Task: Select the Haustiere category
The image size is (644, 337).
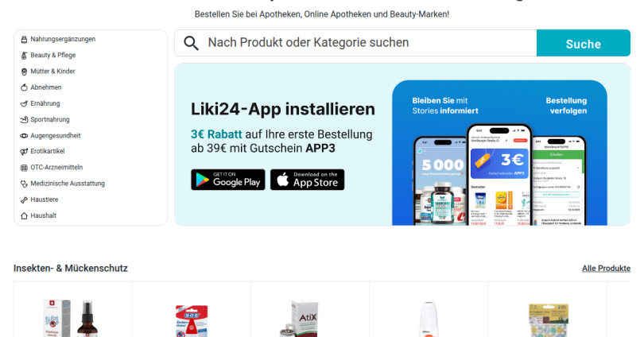Action: click(45, 199)
